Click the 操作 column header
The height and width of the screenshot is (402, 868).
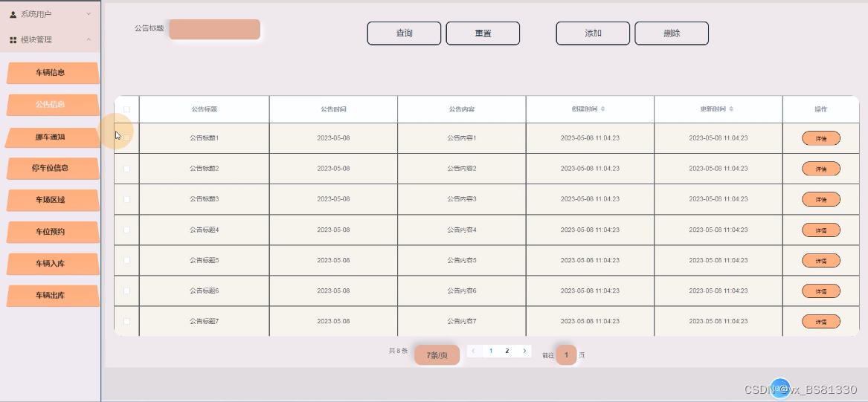tap(821, 109)
